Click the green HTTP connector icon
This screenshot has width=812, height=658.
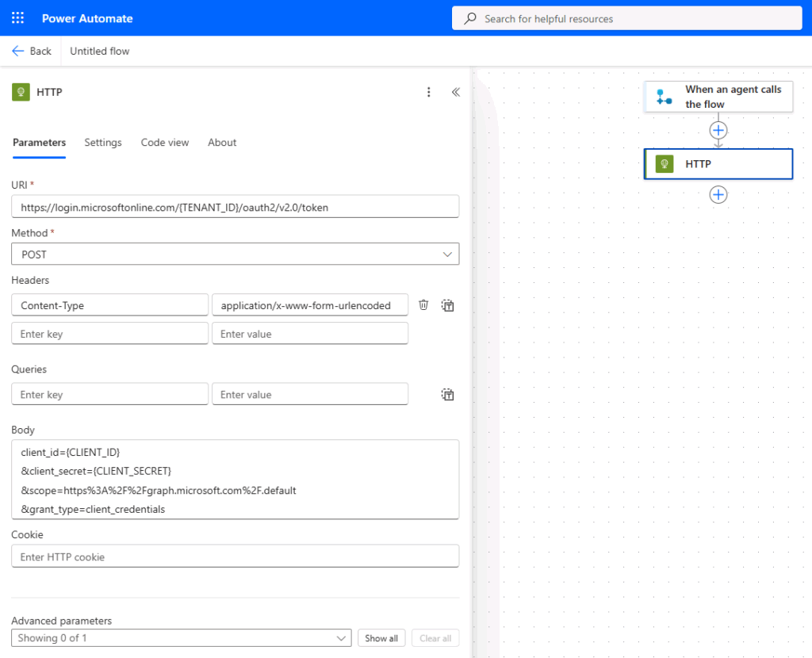[x=20, y=92]
